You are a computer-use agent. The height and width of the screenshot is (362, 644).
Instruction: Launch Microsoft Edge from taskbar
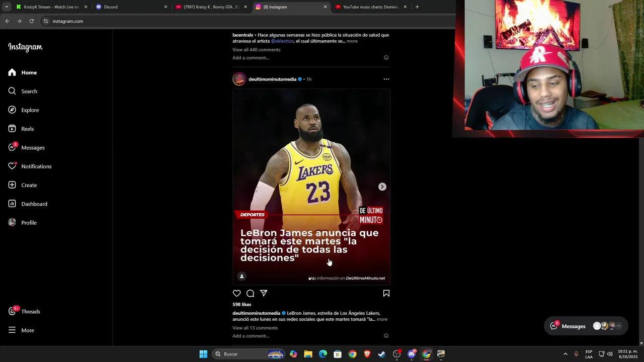[323, 354]
